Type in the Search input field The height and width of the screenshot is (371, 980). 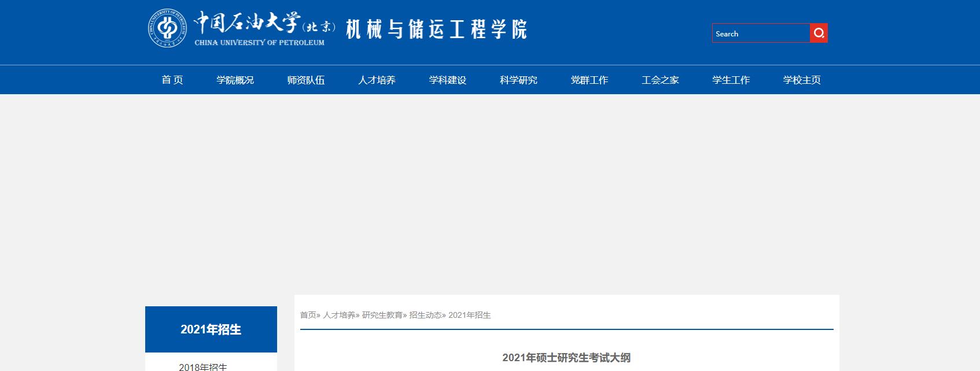[760, 34]
